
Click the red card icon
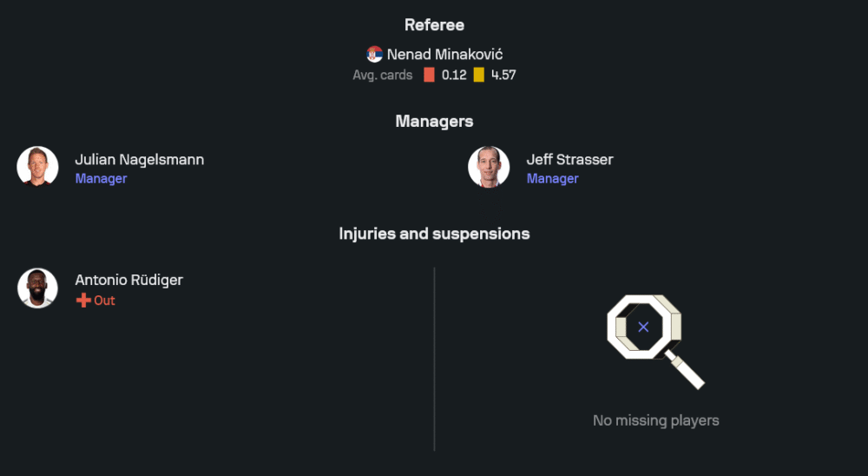point(429,75)
